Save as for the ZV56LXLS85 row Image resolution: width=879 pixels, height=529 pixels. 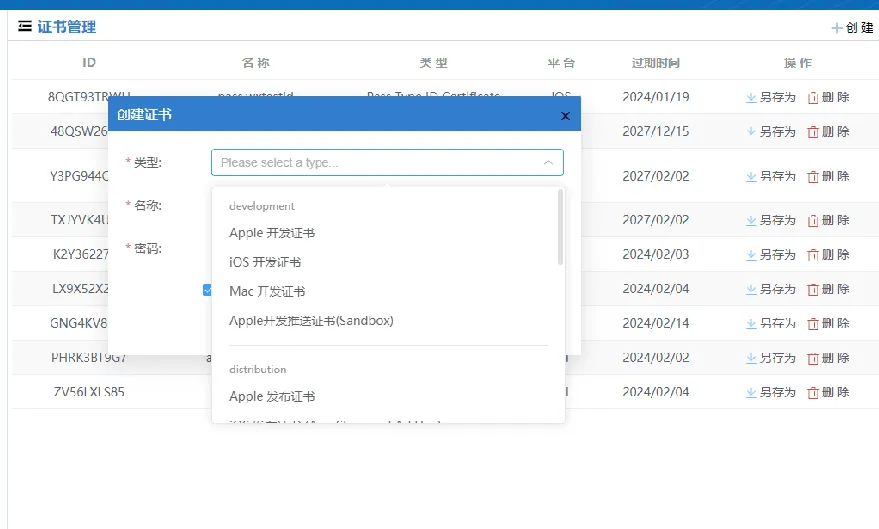770,392
